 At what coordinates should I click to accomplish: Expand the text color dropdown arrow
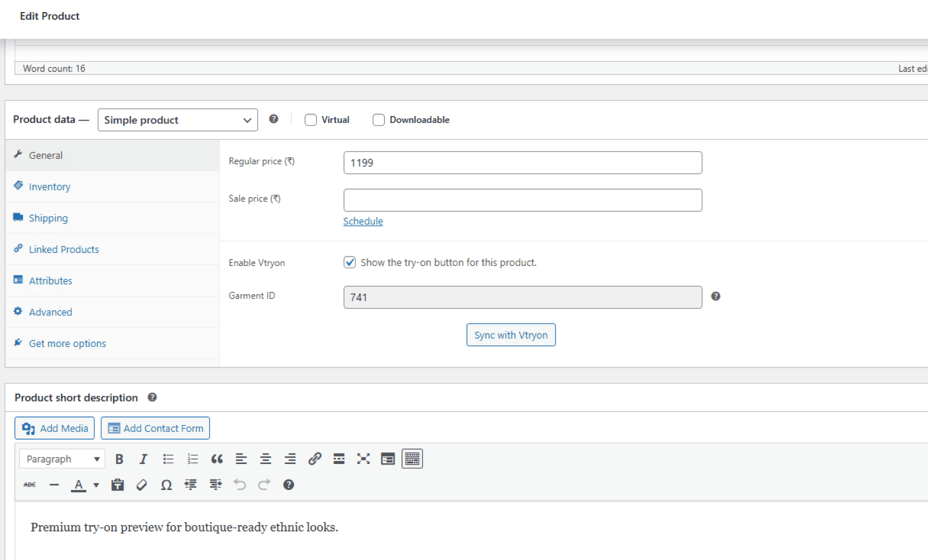[95, 484]
